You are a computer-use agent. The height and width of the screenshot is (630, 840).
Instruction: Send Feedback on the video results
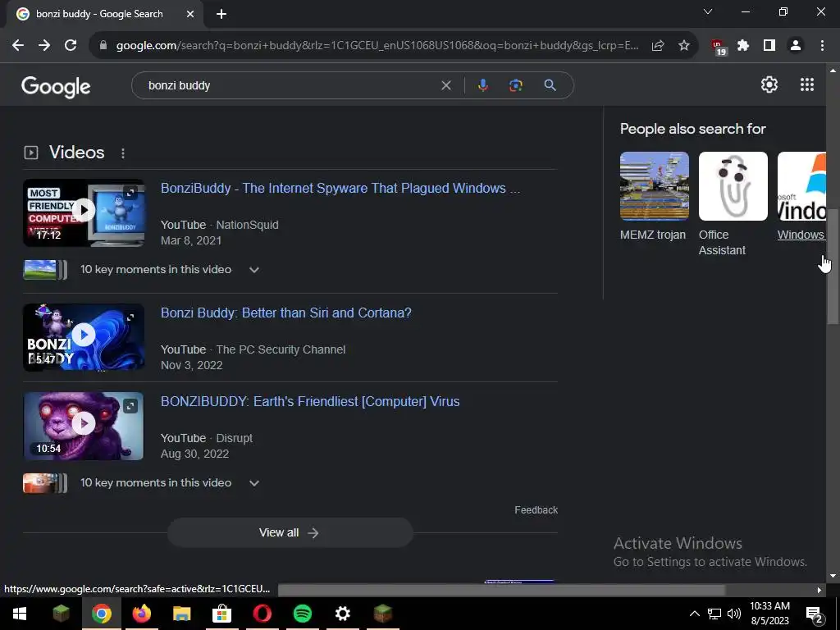(x=536, y=510)
